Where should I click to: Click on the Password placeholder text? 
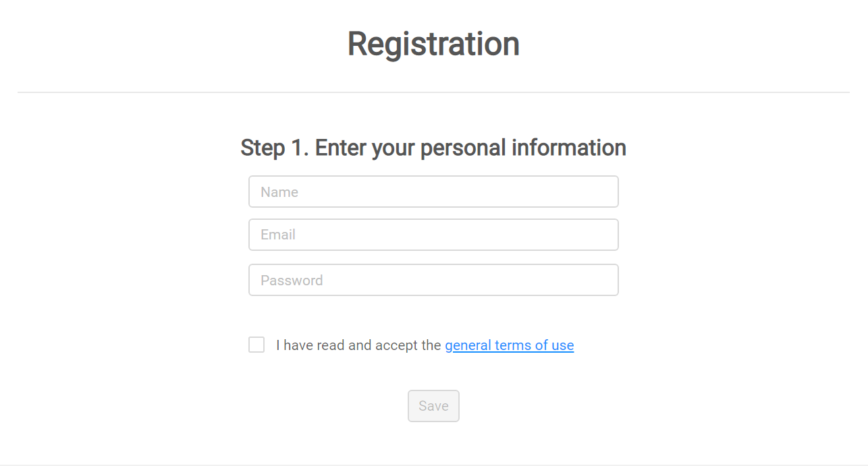pos(292,281)
